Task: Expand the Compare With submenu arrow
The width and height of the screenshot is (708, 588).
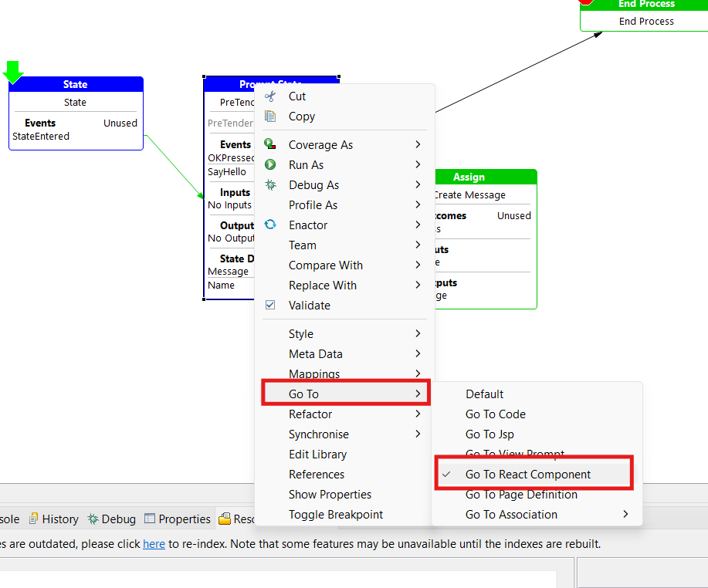Action: [x=418, y=265]
